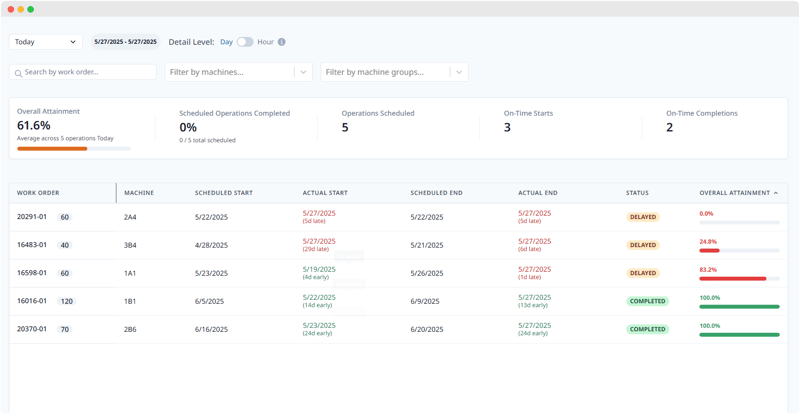
Task: Click the 5/27/2025 - 5/27/2025 date range chip
Action: pyautogui.click(x=126, y=42)
